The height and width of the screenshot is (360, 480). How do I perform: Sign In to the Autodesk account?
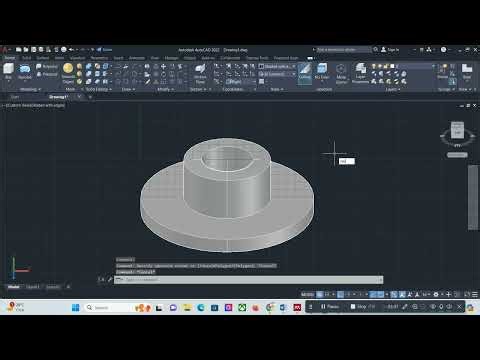click(x=390, y=49)
